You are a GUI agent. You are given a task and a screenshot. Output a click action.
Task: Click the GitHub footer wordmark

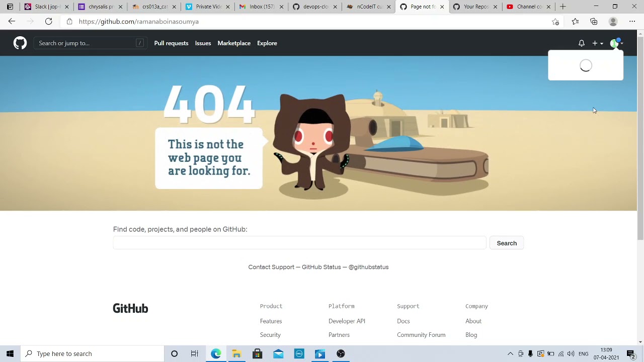130,308
